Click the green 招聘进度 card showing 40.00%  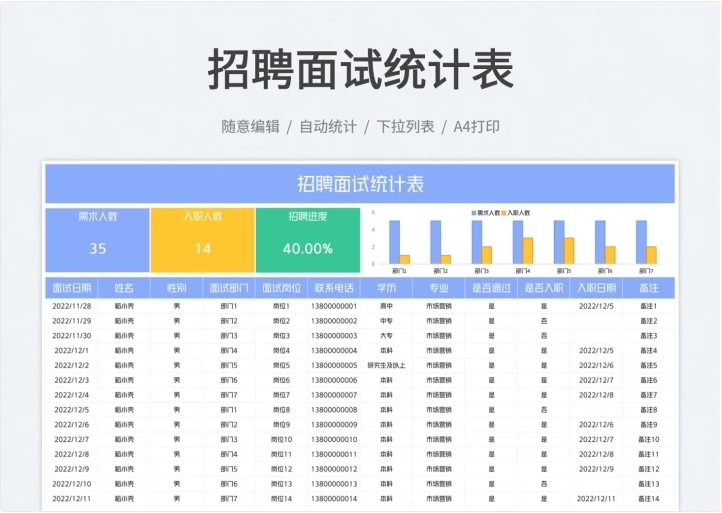click(308, 240)
